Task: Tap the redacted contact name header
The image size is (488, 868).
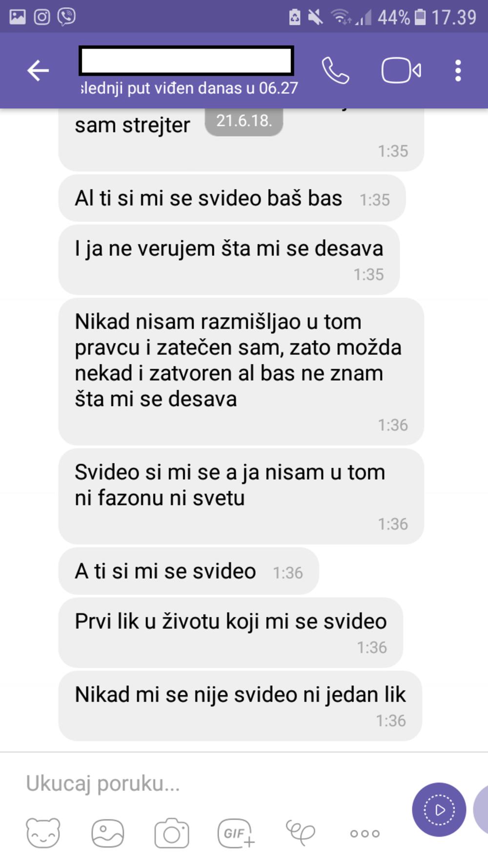Action: 186,61
